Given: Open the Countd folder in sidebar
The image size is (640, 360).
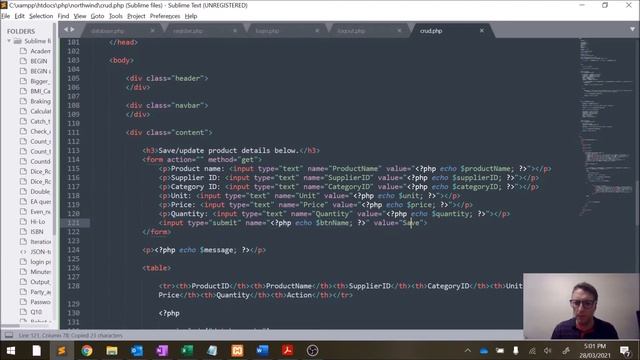Looking at the screenshot, I should click(x=40, y=161).
